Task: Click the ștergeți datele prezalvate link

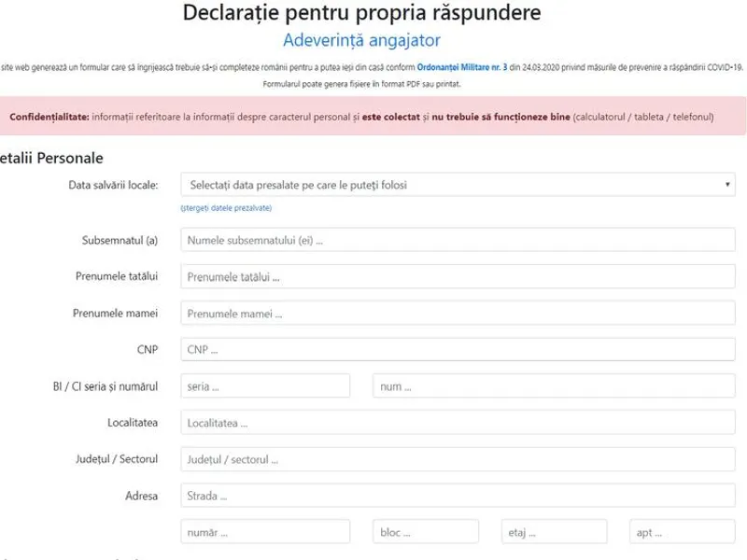Action: coord(226,207)
